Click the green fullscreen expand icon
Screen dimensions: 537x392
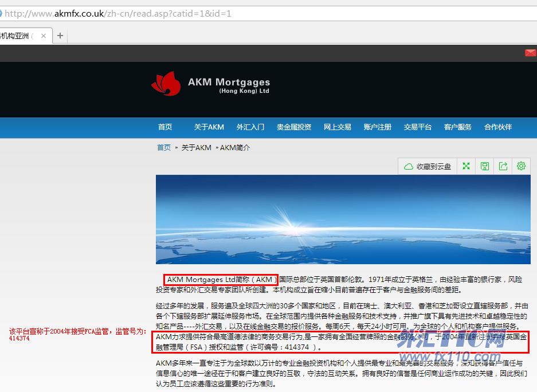click(x=466, y=166)
